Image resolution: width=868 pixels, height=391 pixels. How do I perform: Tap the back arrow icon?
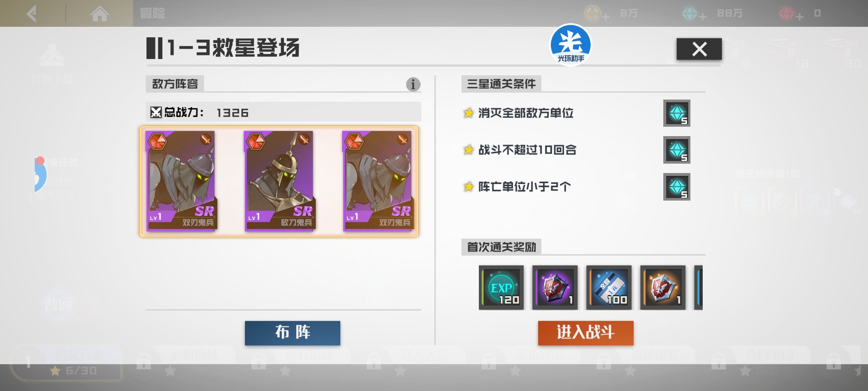32,14
